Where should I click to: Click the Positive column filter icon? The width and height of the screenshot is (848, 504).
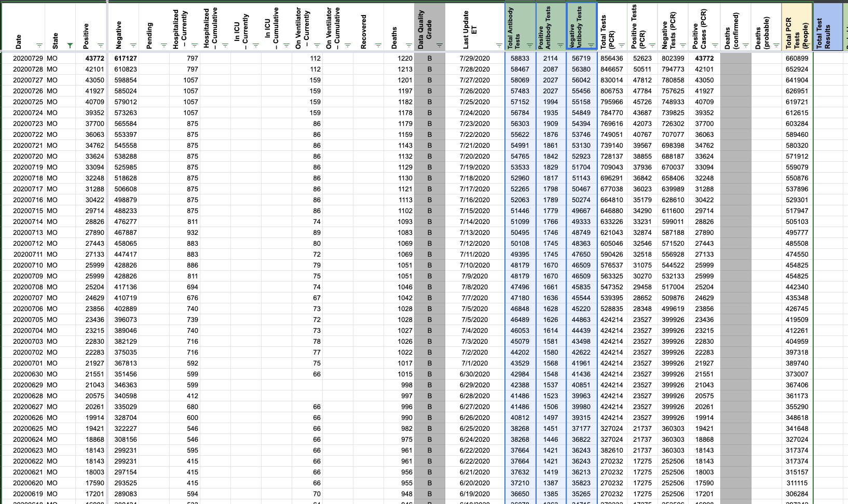101,46
